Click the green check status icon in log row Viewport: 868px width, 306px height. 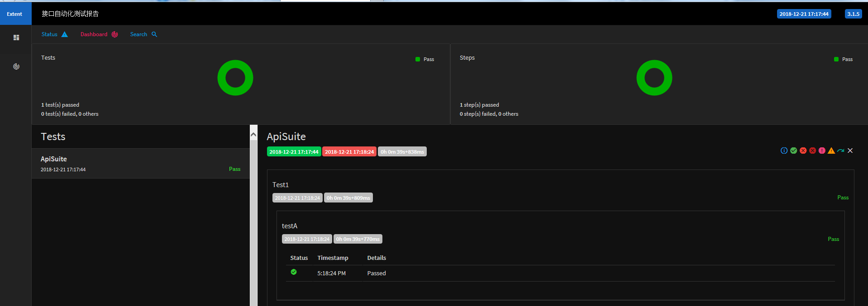click(x=294, y=272)
